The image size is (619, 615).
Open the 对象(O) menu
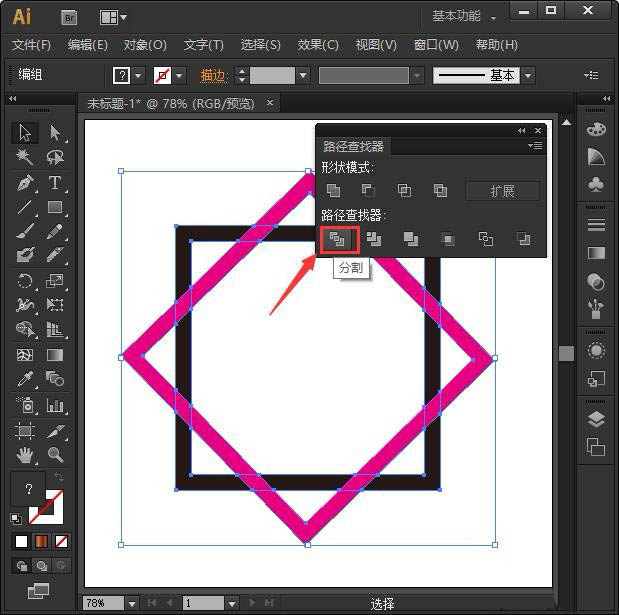click(x=144, y=45)
